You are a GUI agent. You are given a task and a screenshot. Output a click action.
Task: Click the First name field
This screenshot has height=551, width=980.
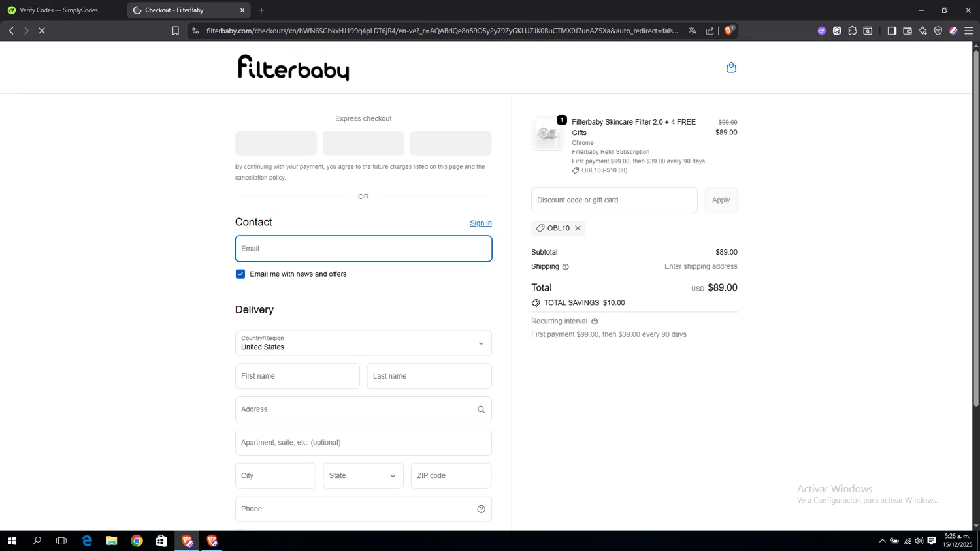tap(297, 377)
